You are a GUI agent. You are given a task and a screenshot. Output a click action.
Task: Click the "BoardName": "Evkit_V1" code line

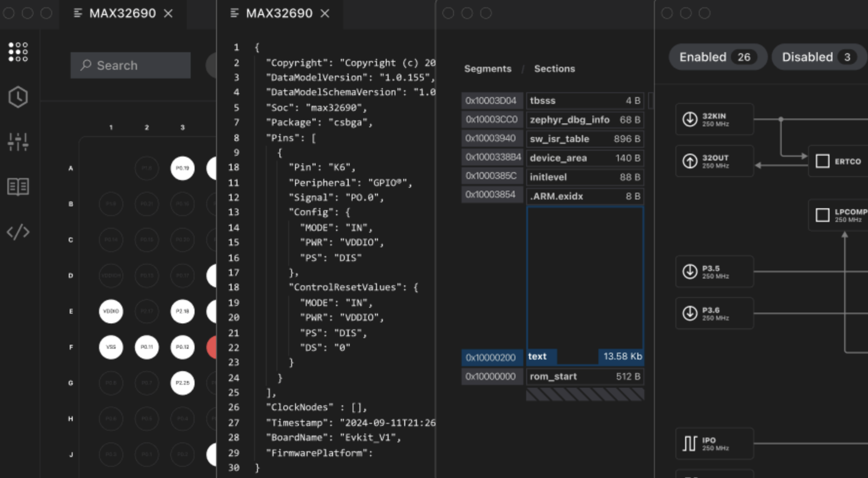(334, 438)
